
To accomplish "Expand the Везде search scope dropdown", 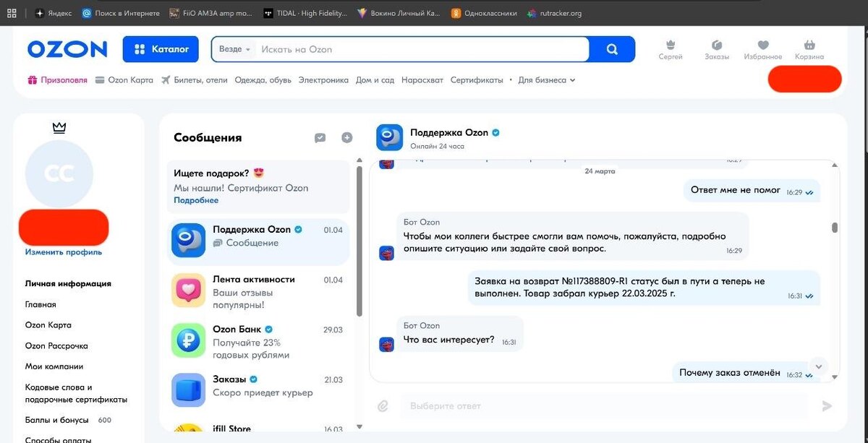I will tap(234, 49).
